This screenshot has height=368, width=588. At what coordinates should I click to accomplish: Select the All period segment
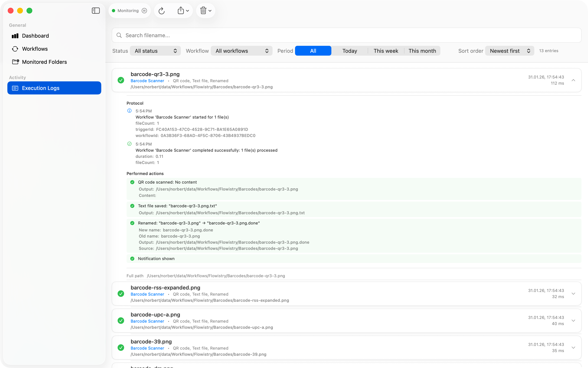coord(313,51)
